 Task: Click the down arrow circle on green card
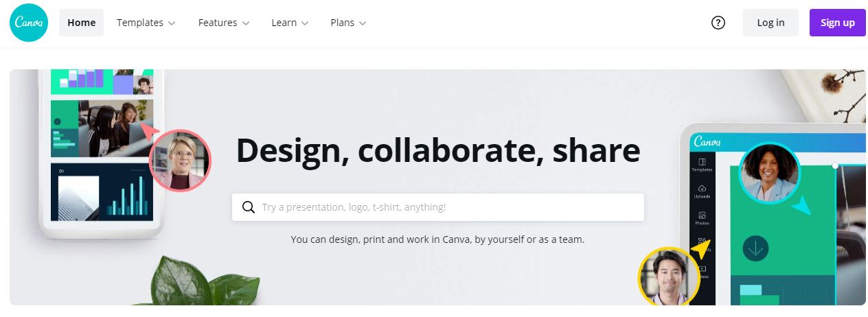coord(755,248)
